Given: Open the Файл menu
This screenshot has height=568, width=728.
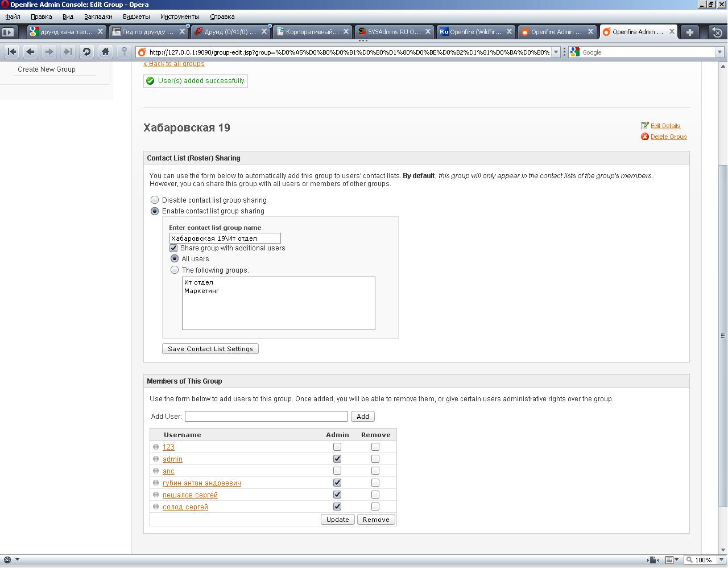Looking at the screenshot, I should [13, 17].
